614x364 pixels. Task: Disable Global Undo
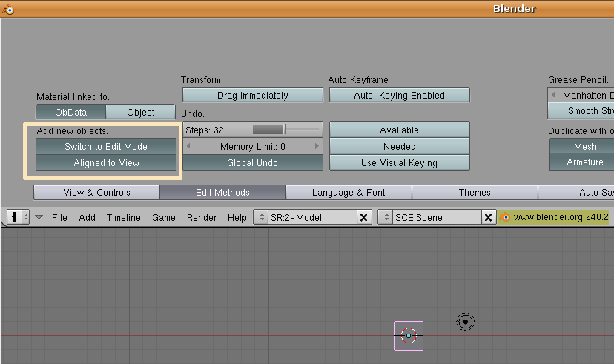pyautogui.click(x=253, y=162)
